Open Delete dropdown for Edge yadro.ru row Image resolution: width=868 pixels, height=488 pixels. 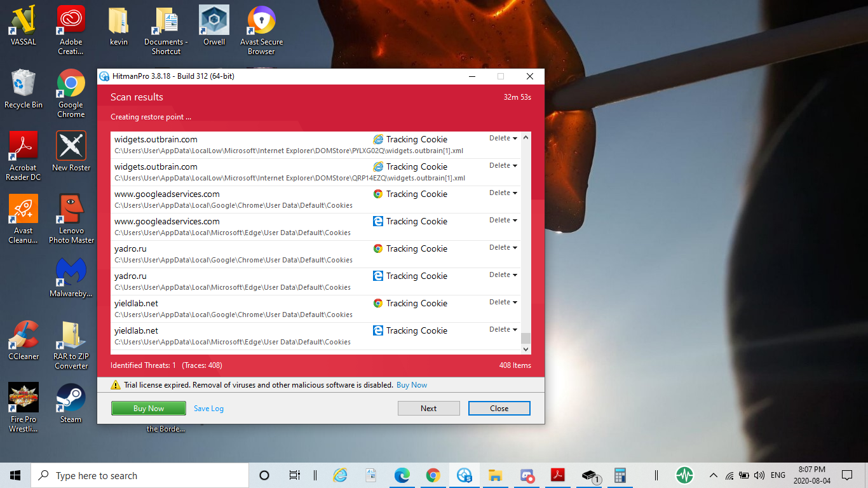(503, 275)
